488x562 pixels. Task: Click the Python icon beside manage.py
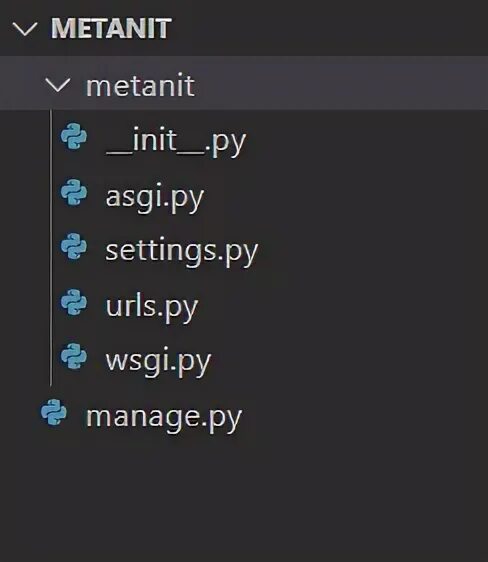coord(54,413)
